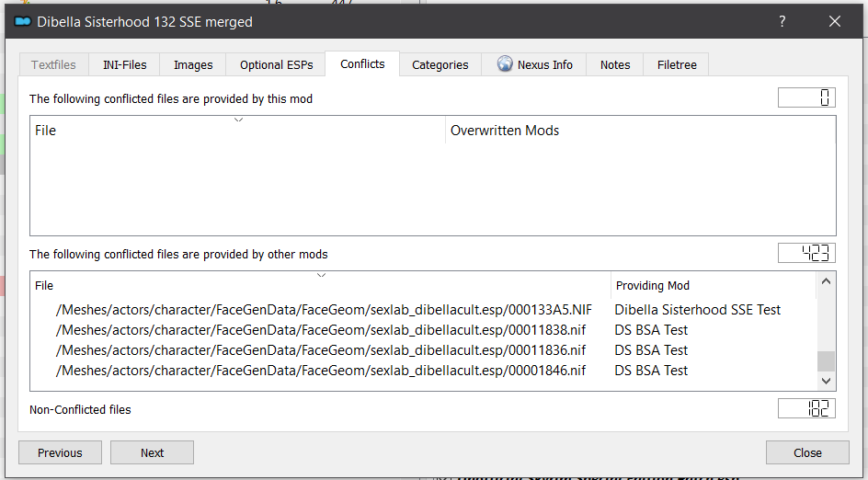Viewport: 868px width, 480px height.
Task: Sort by Overwritten Mods column header
Action: click(x=641, y=130)
